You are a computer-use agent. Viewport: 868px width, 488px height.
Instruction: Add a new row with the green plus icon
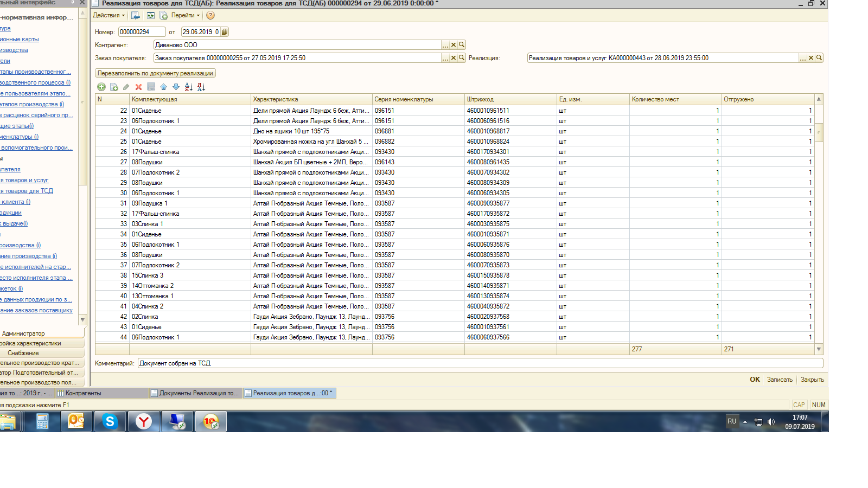101,87
